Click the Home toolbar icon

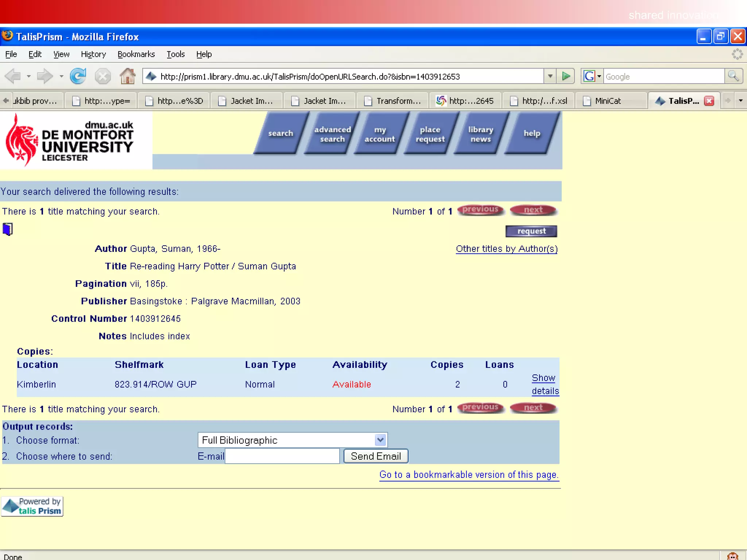(x=127, y=76)
